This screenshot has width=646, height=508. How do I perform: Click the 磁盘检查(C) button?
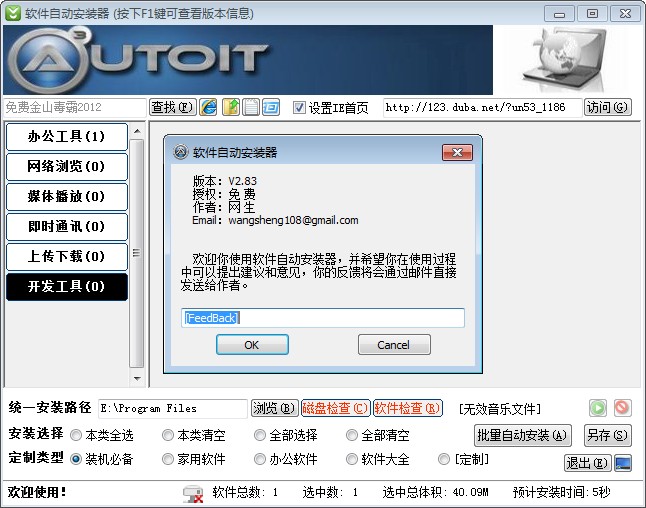pos(335,408)
